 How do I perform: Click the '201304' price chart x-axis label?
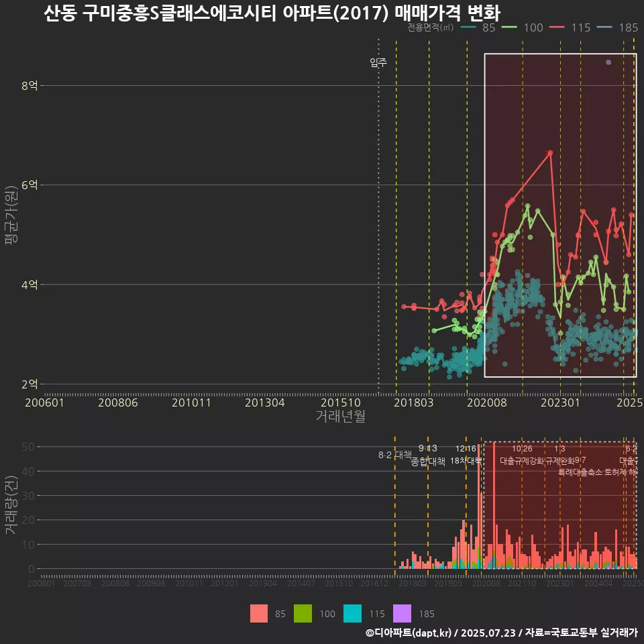265,402
